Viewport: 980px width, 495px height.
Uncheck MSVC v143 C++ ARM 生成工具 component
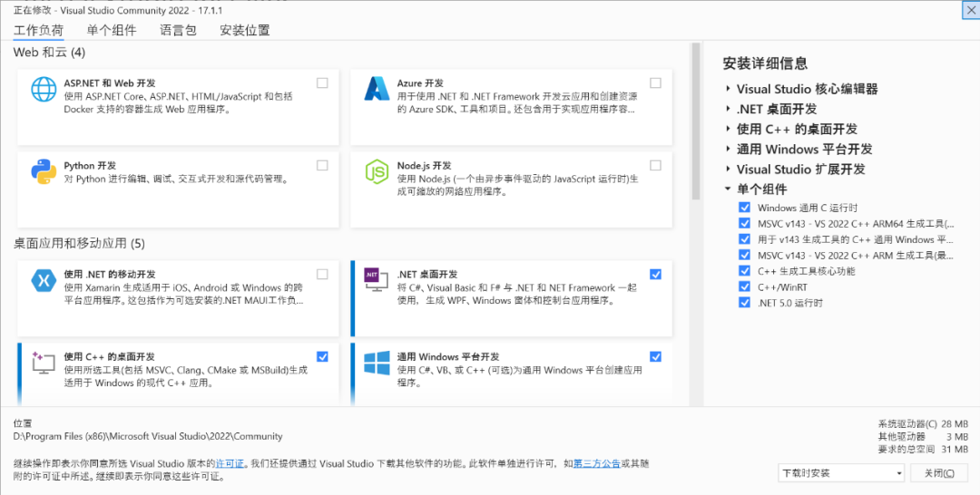pyautogui.click(x=744, y=255)
